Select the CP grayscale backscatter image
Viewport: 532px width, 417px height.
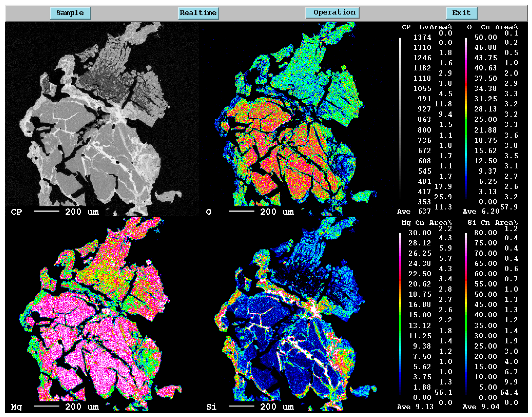pyautogui.click(x=102, y=119)
